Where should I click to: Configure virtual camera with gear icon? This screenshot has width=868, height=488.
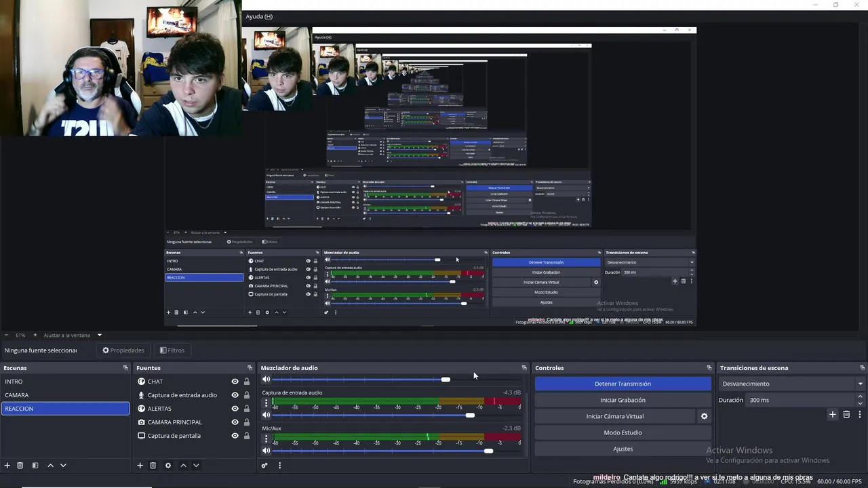click(704, 416)
